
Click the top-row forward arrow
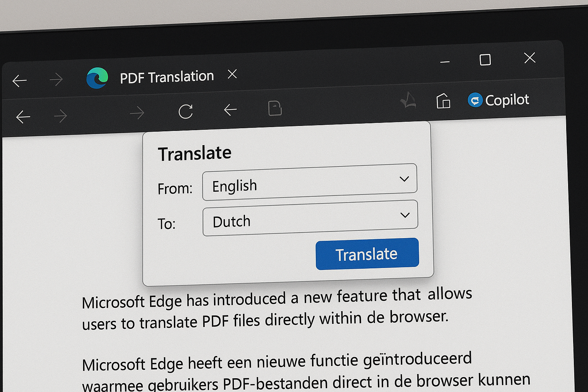(56, 80)
